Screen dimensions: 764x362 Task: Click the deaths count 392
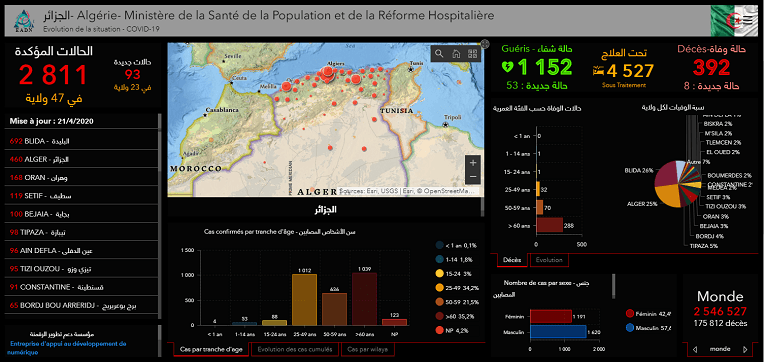tap(711, 68)
